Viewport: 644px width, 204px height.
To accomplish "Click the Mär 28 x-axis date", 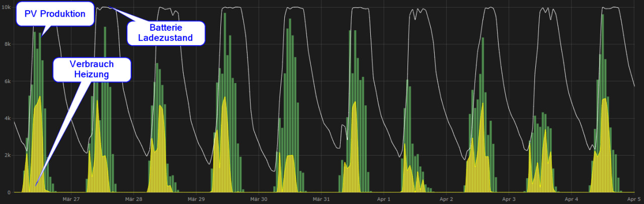I will coord(134,199).
